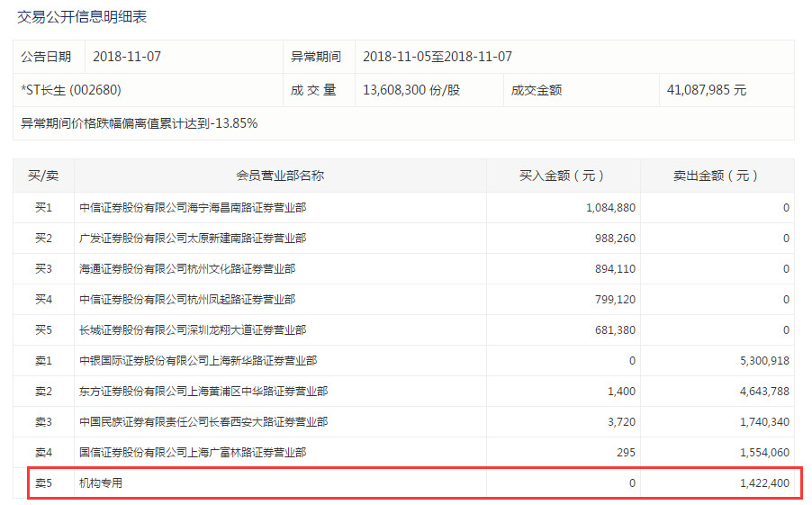Click 长城证券深圳龙翔大道证券营业部 name
812x505 pixels.
pos(193,330)
